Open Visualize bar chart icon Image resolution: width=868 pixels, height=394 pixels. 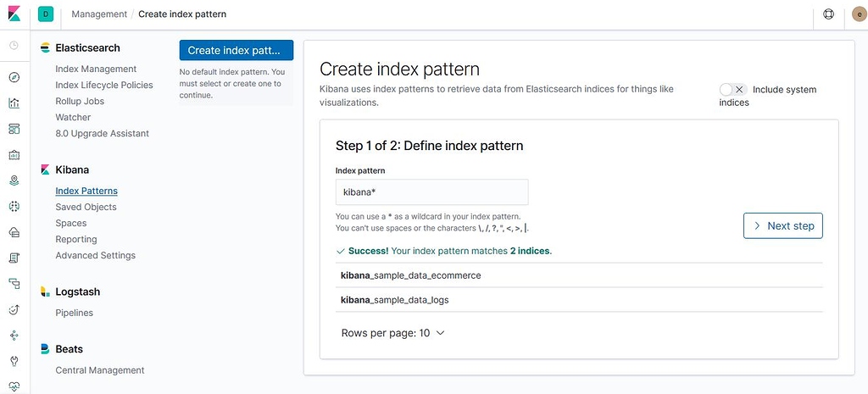pyautogui.click(x=14, y=103)
